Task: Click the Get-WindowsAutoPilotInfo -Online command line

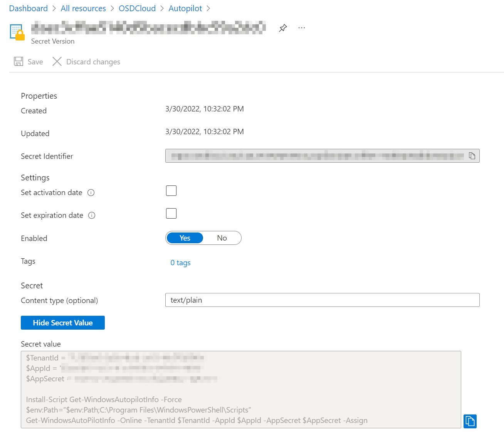Action: (197, 420)
